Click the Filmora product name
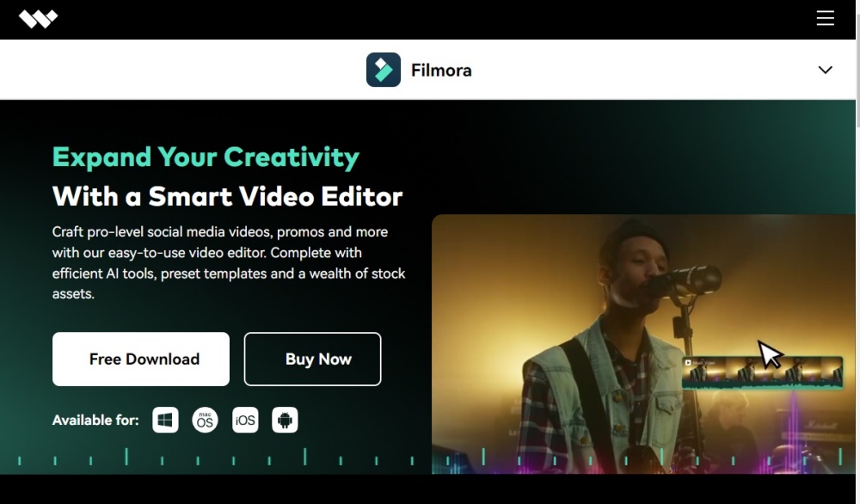The height and width of the screenshot is (504, 860). pos(441,71)
